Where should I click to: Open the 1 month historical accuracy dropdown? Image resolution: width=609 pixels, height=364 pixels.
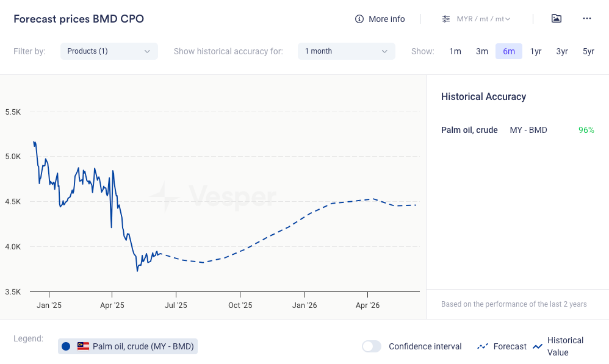[x=346, y=51]
